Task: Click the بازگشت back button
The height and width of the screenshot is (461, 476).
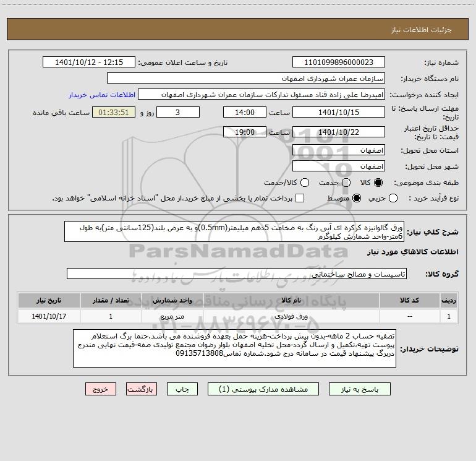Action: click(142, 389)
